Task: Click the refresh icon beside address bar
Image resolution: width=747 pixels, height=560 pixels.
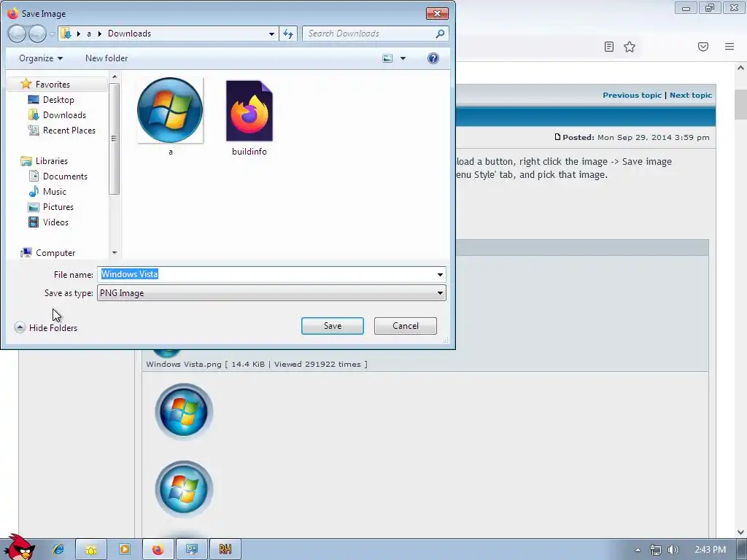Action: coord(288,34)
